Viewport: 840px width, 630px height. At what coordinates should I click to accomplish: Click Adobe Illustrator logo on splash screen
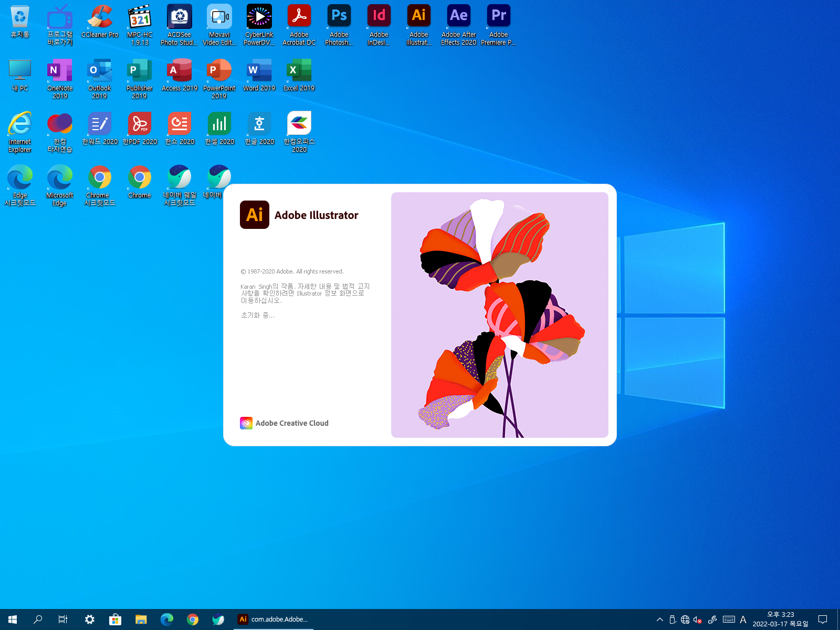coord(255,215)
